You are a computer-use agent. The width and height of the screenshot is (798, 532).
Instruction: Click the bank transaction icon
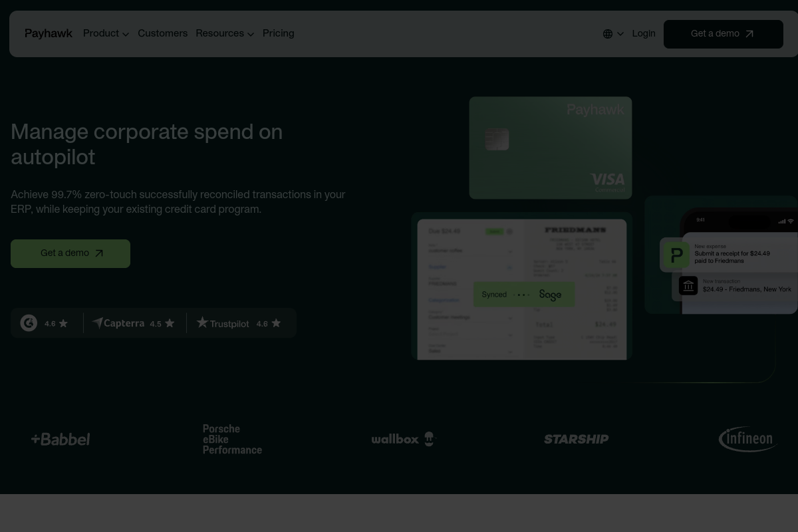tap(688, 286)
